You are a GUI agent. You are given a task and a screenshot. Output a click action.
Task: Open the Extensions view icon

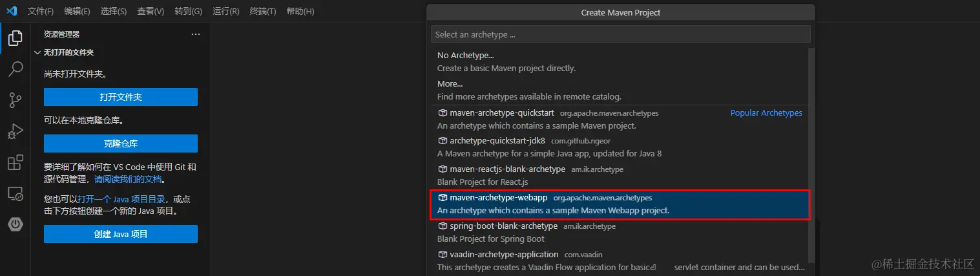pos(16,162)
